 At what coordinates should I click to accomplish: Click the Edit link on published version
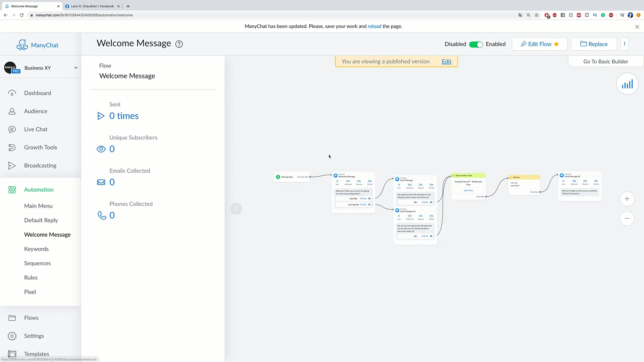446,61
